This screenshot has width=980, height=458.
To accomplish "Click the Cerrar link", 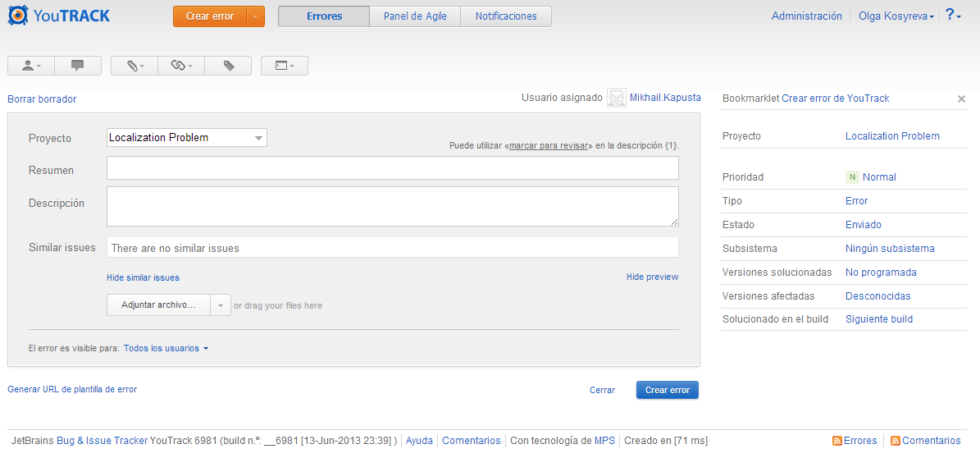I will 603,390.
